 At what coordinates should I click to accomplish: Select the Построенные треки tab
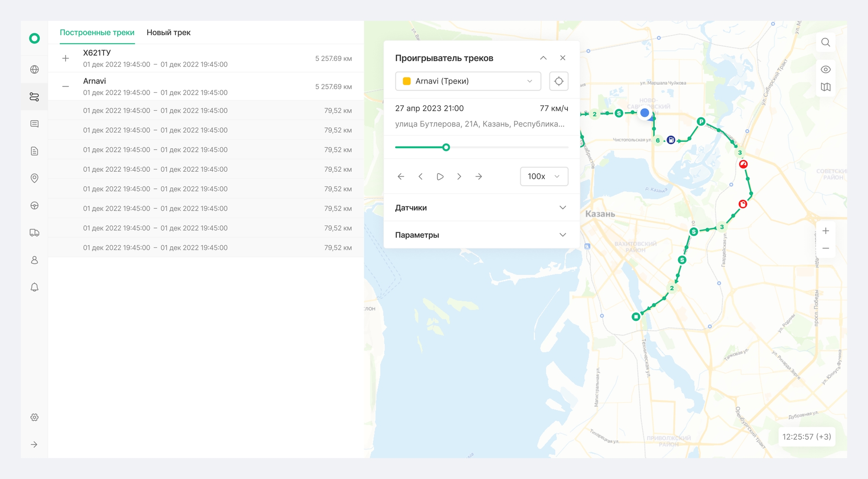97,33
